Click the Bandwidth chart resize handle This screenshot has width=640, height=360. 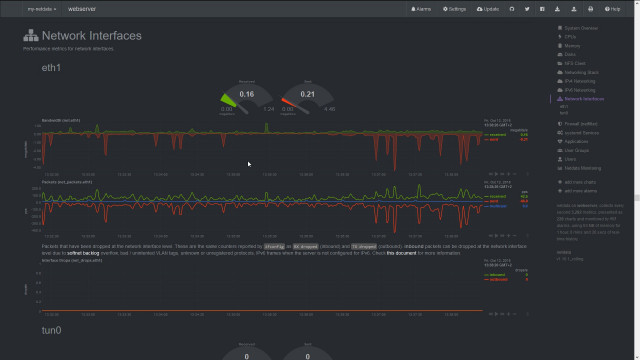(x=528, y=174)
